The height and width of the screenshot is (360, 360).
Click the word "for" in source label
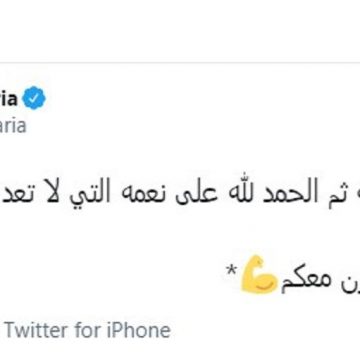coord(87,331)
